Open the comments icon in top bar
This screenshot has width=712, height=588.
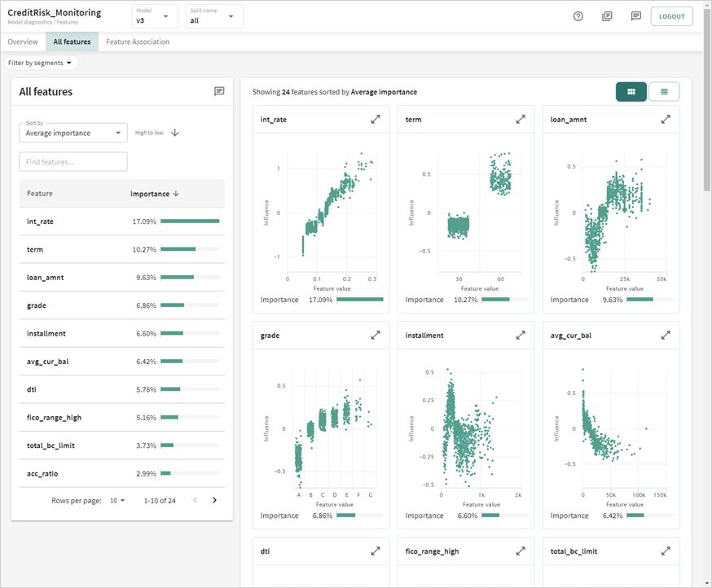tap(636, 16)
